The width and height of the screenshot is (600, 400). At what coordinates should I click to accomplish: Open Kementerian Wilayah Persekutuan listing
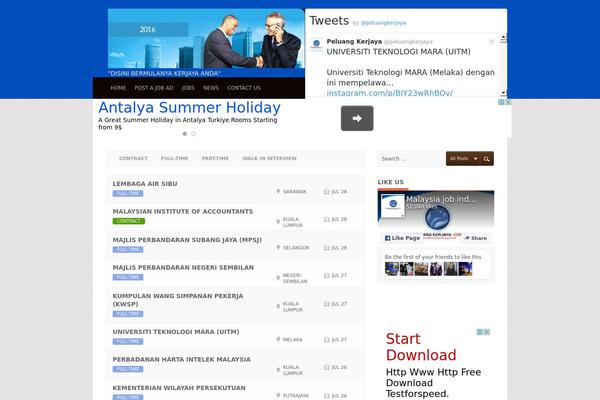pyautogui.click(x=179, y=388)
